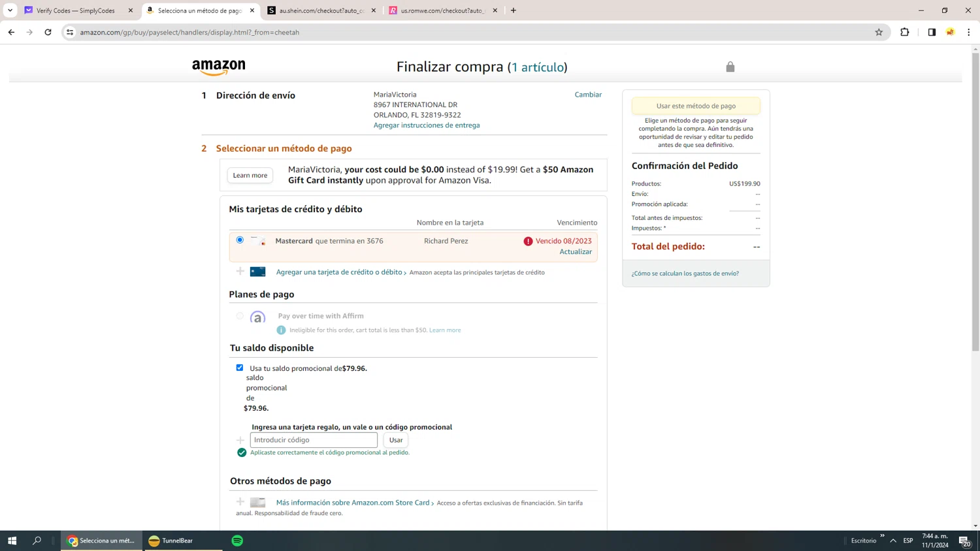Open Windows Start menu
The height and width of the screenshot is (551, 980).
click(x=12, y=541)
